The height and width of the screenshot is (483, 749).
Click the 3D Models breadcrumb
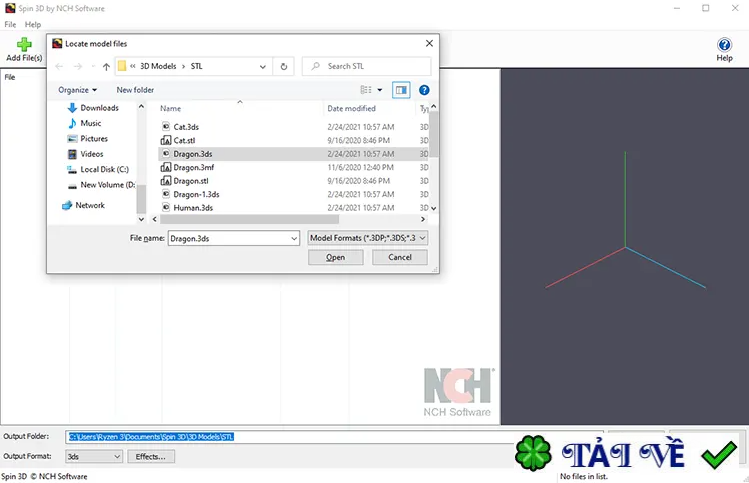pos(158,66)
